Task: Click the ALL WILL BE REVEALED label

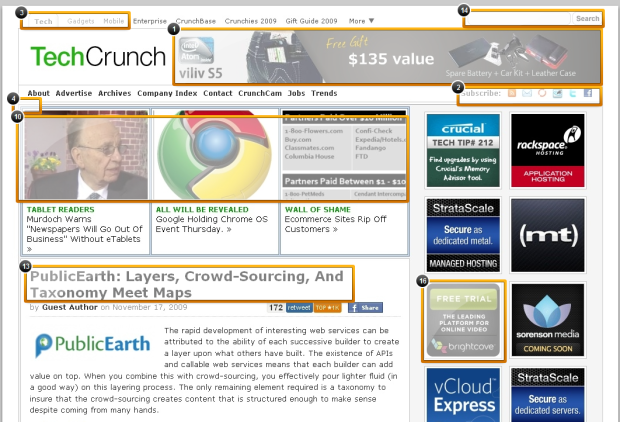Action: pyautogui.click(x=202, y=210)
